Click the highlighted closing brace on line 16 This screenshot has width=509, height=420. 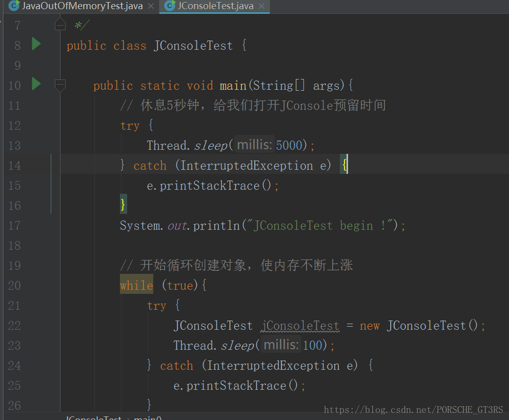[x=123, y=204]
